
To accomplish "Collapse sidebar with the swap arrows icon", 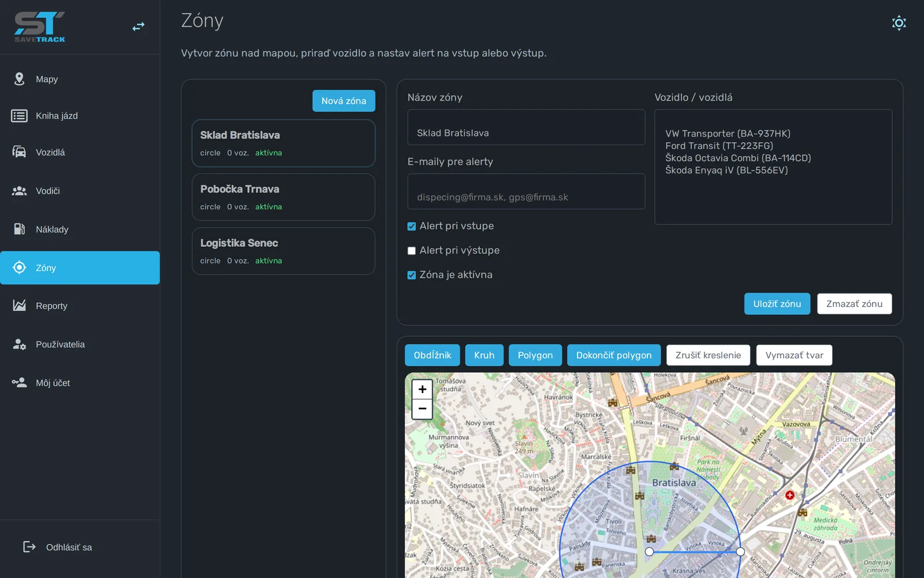I will click(x=139, y=27).
